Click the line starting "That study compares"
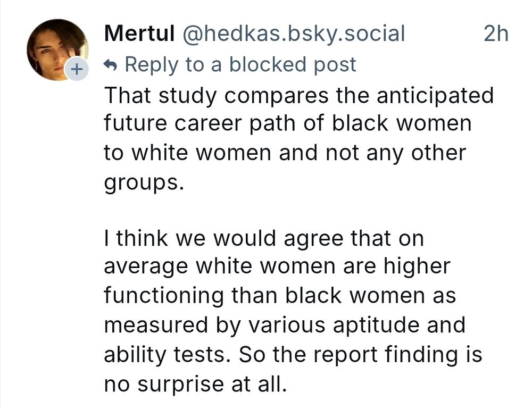The width and height of the screenshot is (532, 409). pyautogui.click(x=298, y=96)
